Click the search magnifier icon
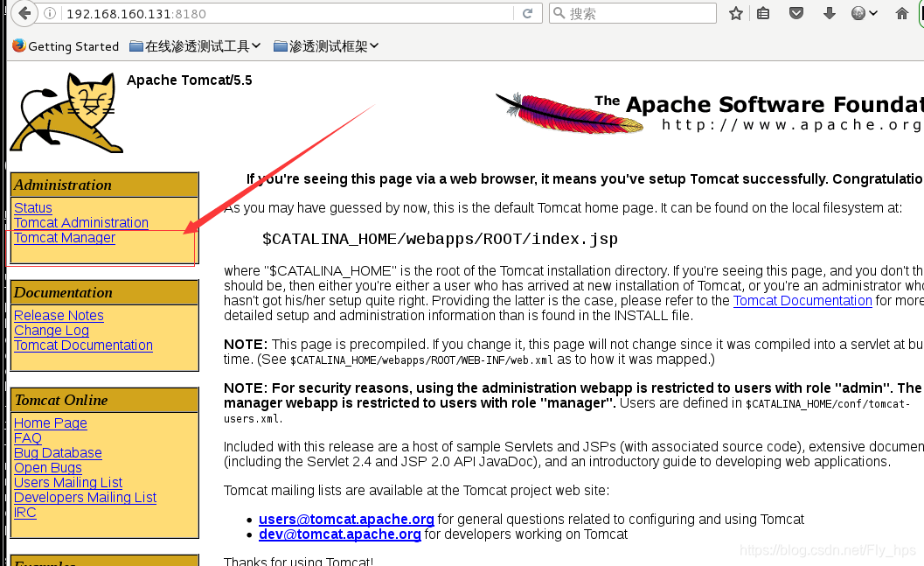Image resolution: width=924 pixels, height=566 pixels. (559, 13)
